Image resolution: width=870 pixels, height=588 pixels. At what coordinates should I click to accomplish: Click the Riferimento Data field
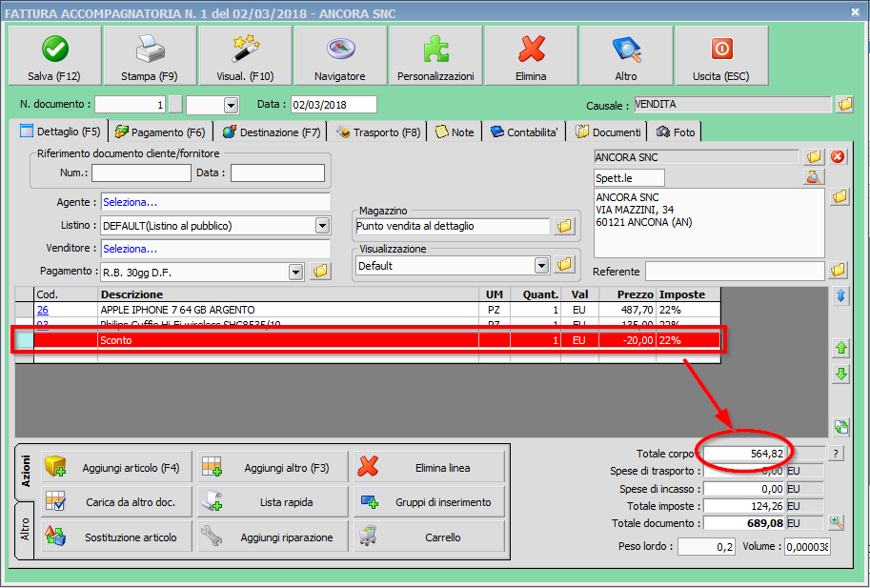pos(277,172)
